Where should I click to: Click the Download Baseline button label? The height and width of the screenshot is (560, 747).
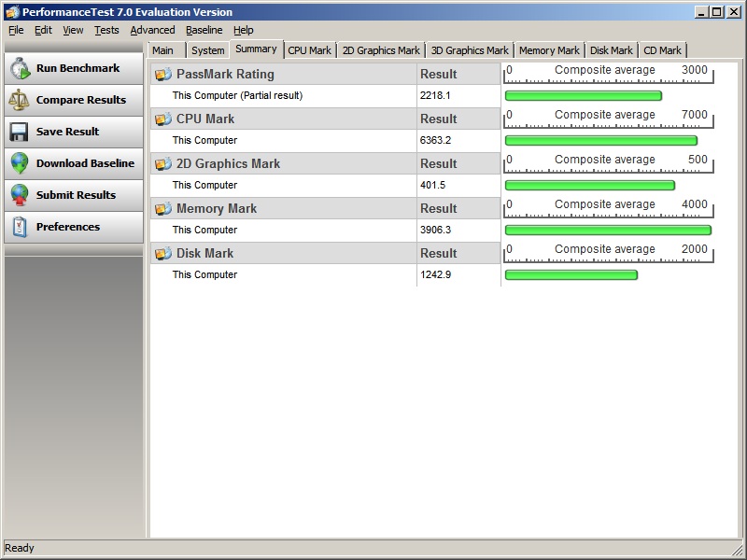[x=85, y=163]
